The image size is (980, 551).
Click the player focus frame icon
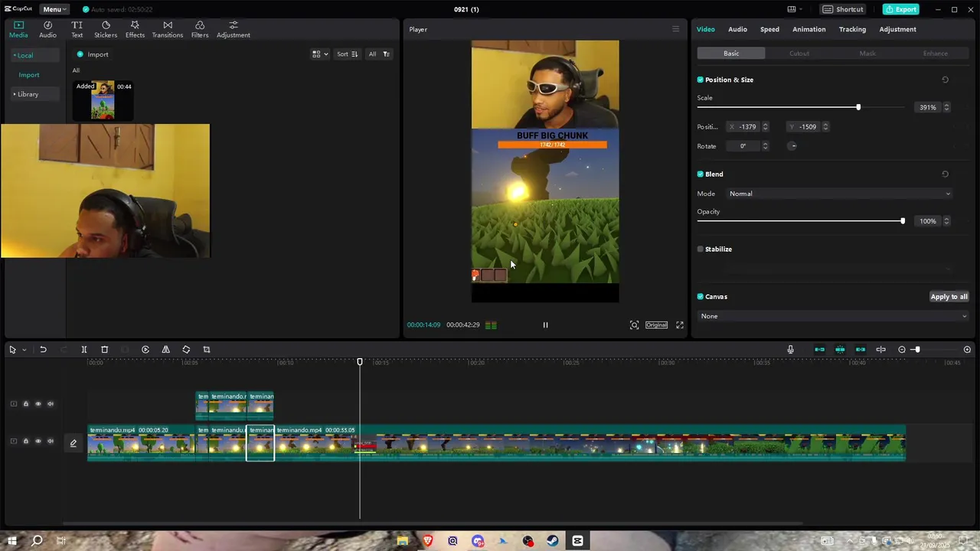(634, 325)
